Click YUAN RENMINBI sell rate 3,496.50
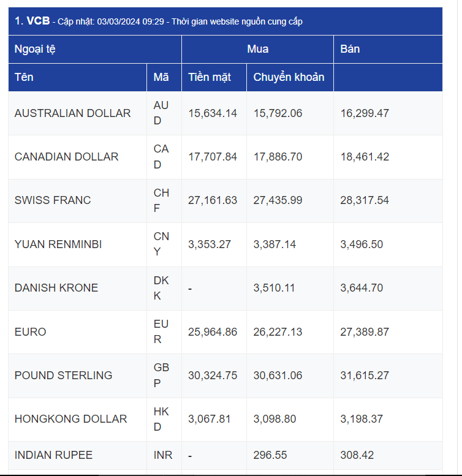Screen dimensions: 462x476 (362, 244)
